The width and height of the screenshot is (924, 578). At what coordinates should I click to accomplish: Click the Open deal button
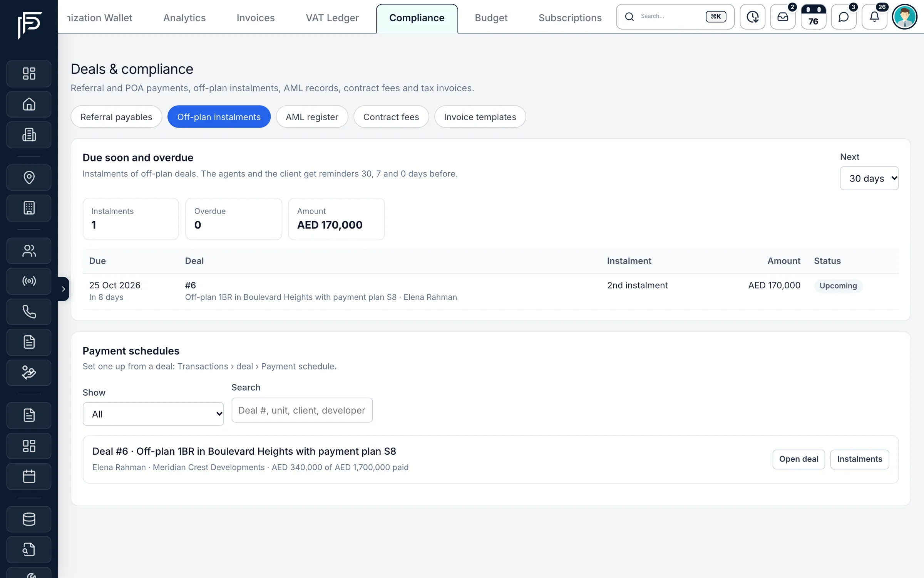[799, 459]
